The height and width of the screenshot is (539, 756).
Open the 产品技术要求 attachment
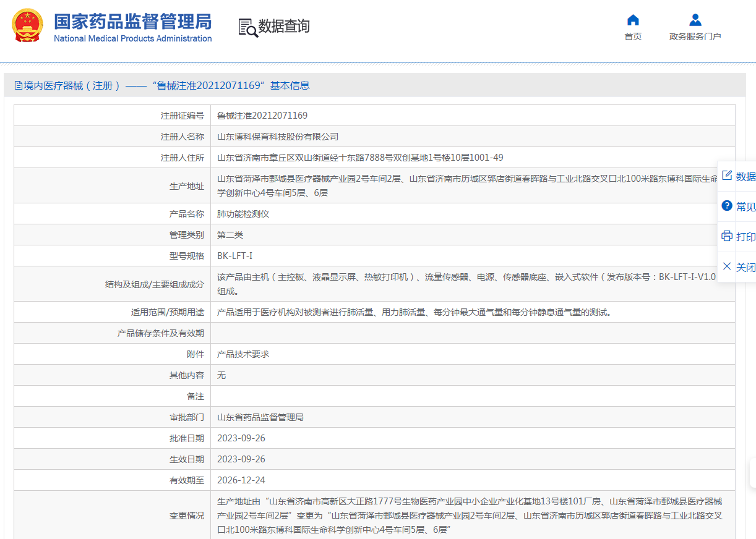click(243, 354)
